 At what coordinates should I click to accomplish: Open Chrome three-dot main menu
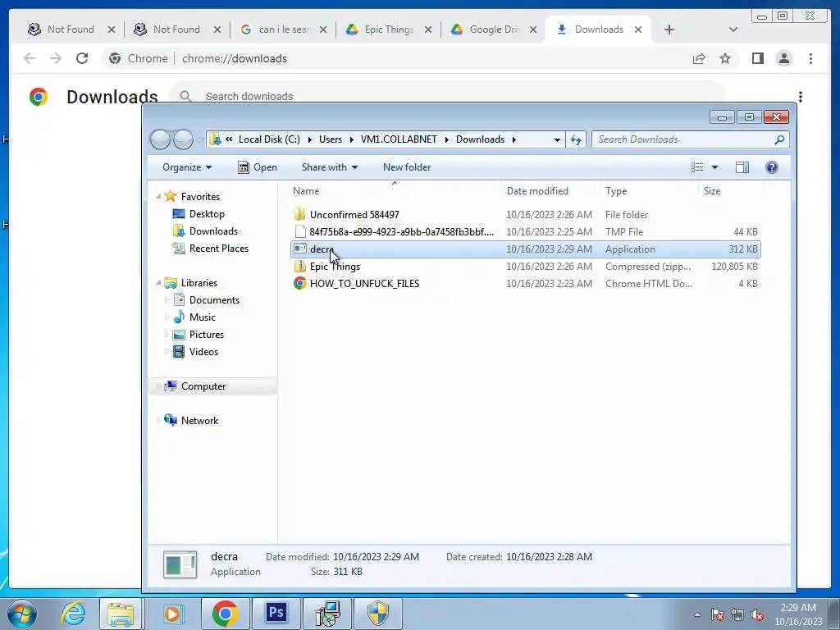[x=810, y=58]
